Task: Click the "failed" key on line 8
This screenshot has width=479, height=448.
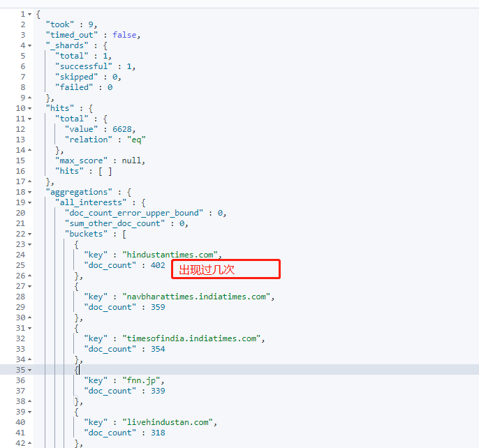Action: coord(74,87)
